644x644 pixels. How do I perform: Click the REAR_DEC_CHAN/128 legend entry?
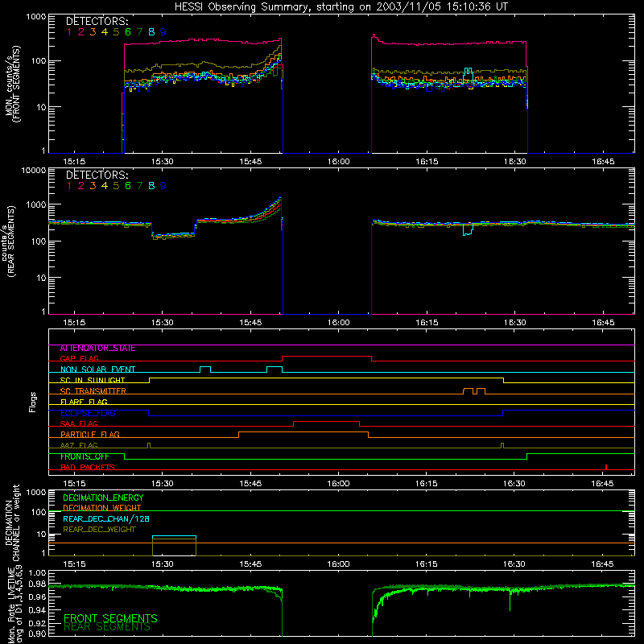pos(106,519)
